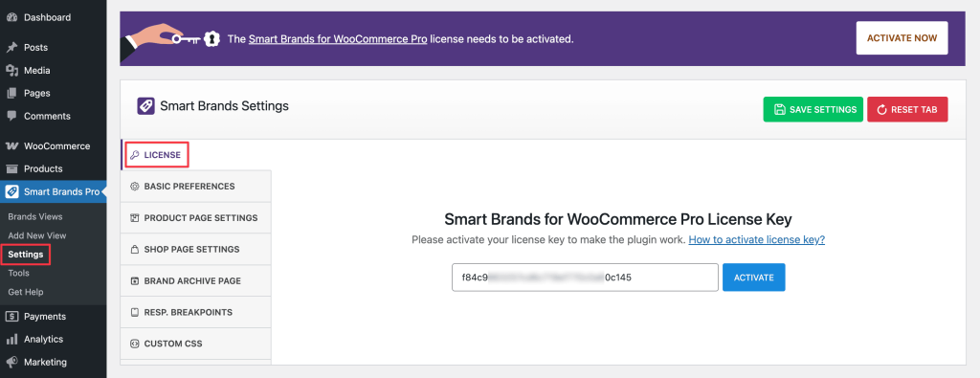The width and height of the screenshot is (980, 378).
Task: Switch to Brand Archive Page tab
Action: click(x=195, y=281)
